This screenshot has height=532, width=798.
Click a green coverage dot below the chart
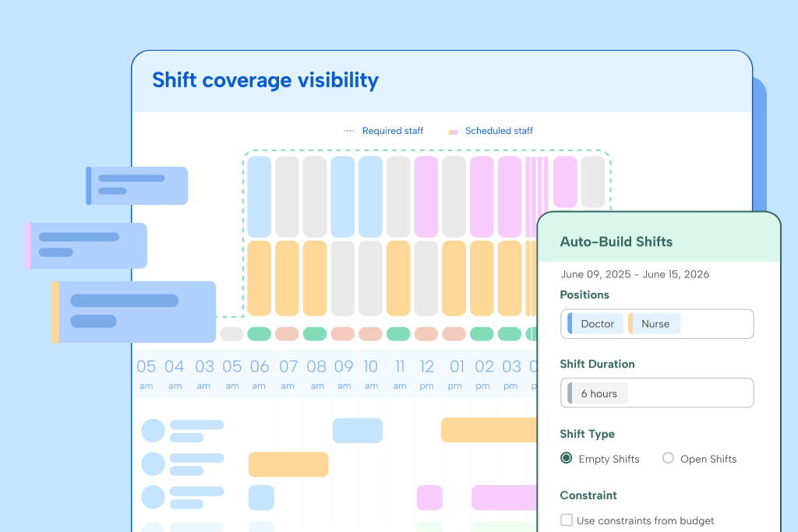260,334
